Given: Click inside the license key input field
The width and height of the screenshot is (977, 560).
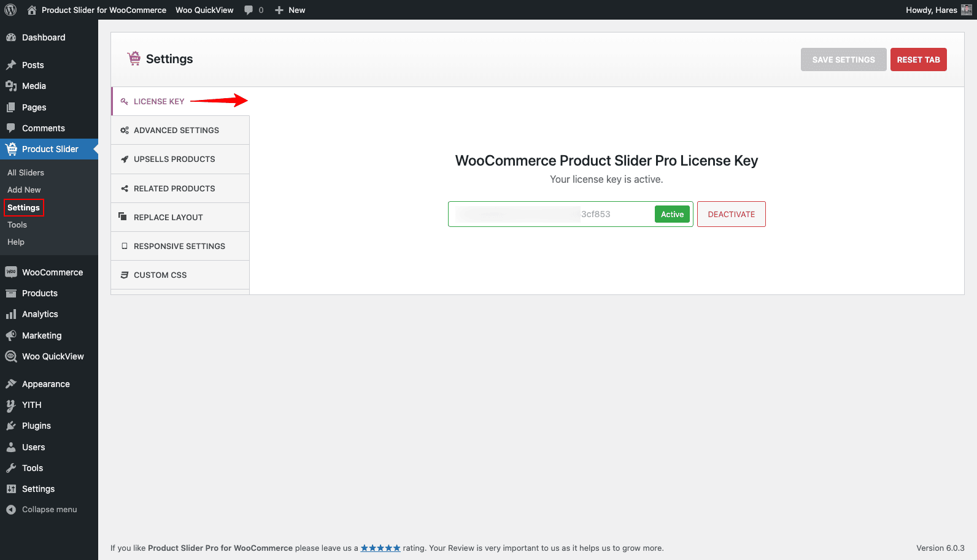Looking at the screenshot, I should [x=552, y=214].
